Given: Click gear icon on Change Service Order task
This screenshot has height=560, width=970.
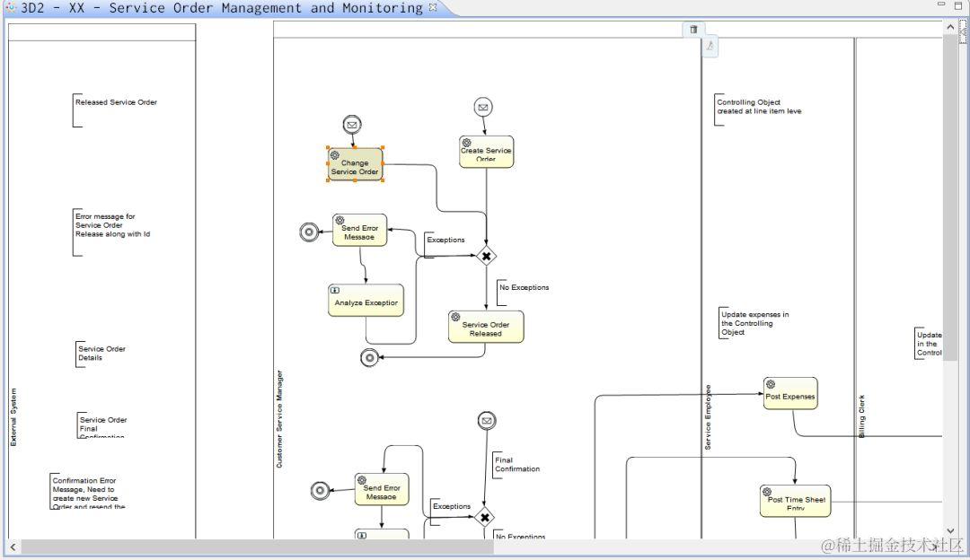Looking at the screenshot, I should coord(335,154).
